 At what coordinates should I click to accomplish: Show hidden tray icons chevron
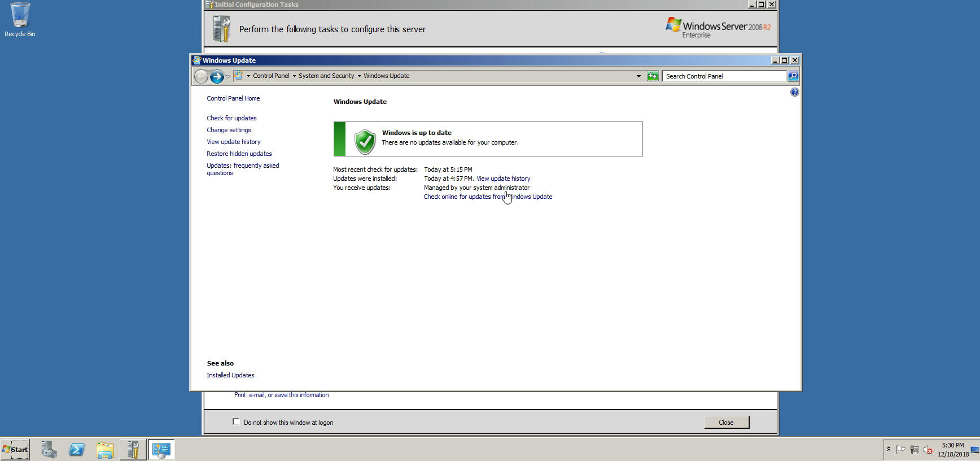(x=889, y=450)
